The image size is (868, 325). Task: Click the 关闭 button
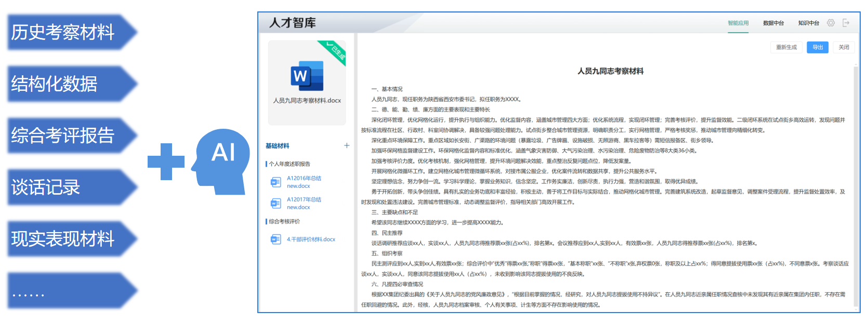(844, 47)
